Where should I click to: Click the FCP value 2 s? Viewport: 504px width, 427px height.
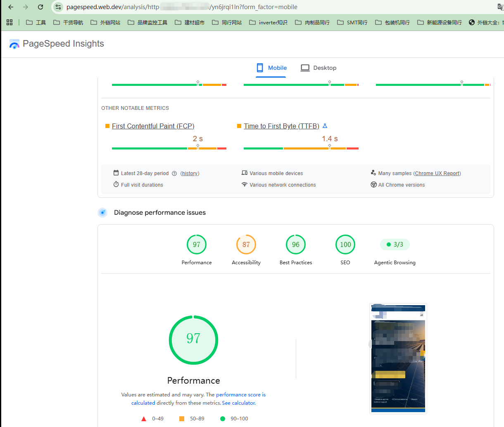point(198,139)
